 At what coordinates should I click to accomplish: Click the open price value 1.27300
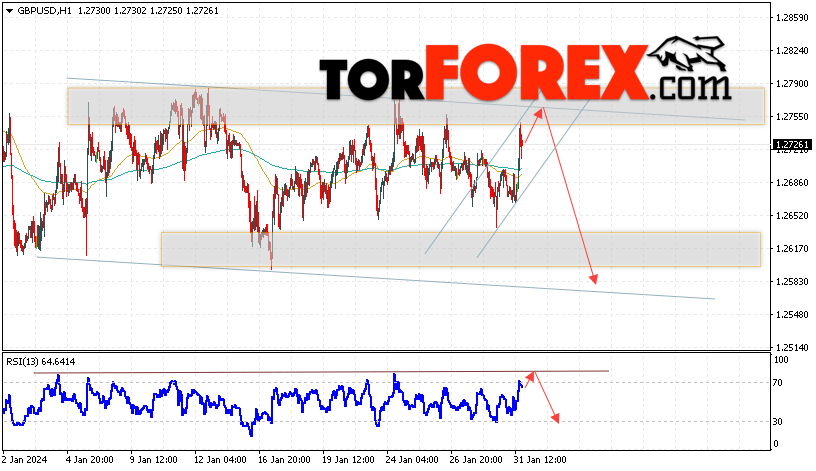(94, 11)
